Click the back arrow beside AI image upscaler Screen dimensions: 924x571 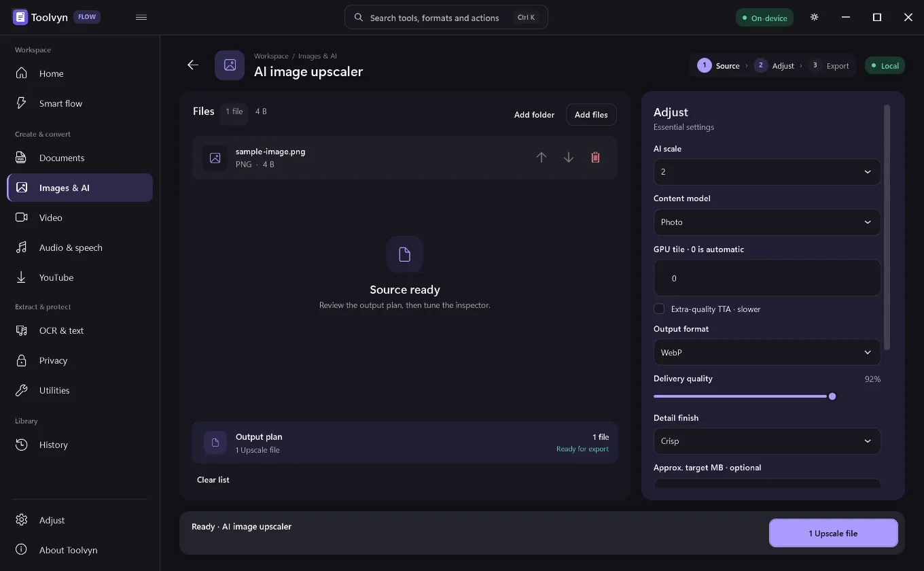click(x=193, y=65)
